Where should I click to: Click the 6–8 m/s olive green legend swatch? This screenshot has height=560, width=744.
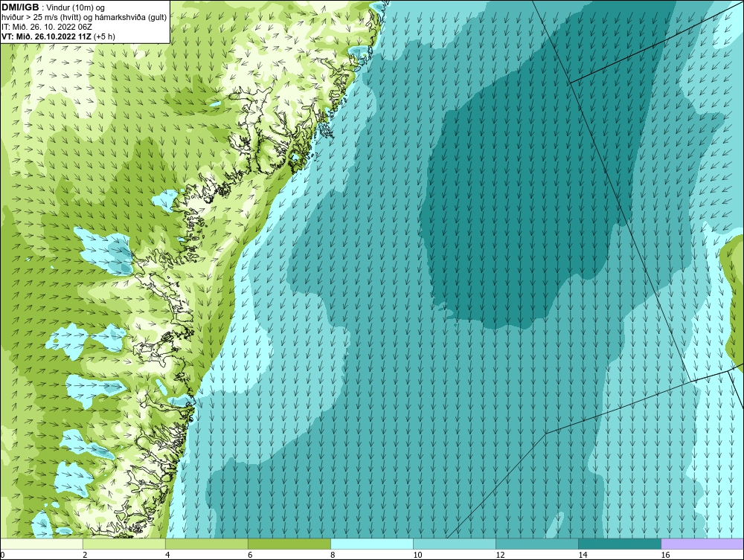(289, 544)
